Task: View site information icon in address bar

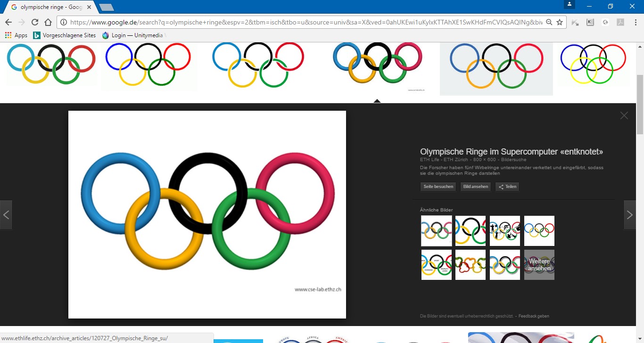Action: coord(64,22)
